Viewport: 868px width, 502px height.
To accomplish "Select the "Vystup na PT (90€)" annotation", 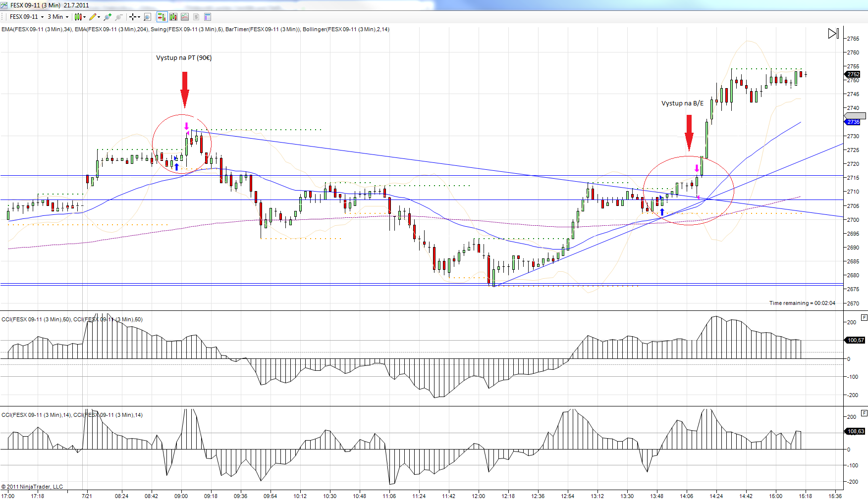I will pyautogui.click(x=184, y=58).
